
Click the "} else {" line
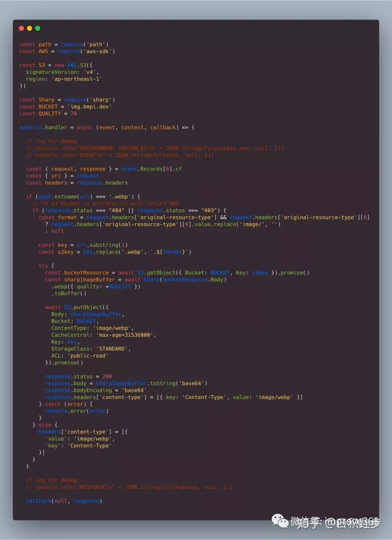click(x=45, y=425)
